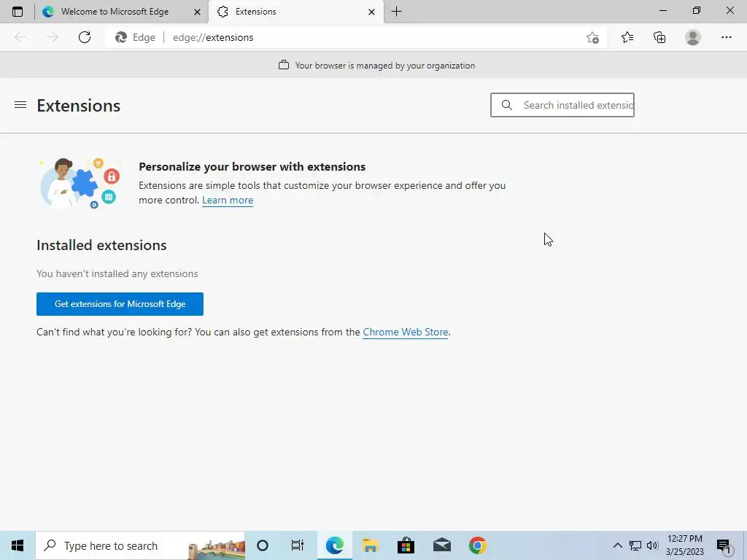Open Settings and more ellipsis menu
Screen dimensions: 747x560
[x=726, y=37]
